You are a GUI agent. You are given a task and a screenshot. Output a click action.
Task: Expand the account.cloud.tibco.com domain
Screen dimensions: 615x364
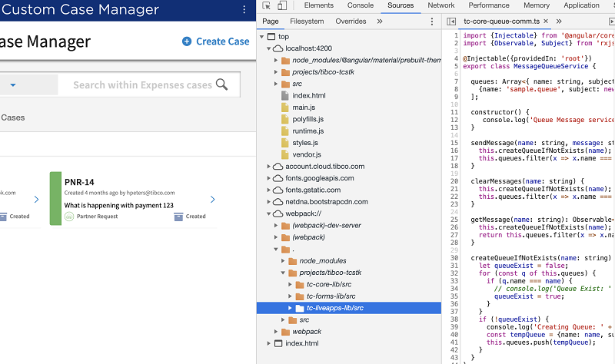(x=268, y=167)
